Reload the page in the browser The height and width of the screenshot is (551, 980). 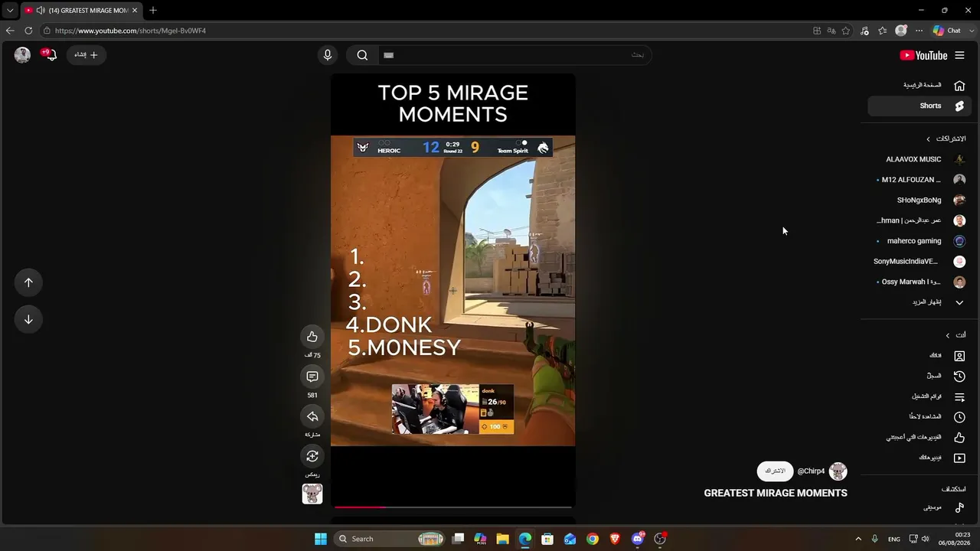28,31
